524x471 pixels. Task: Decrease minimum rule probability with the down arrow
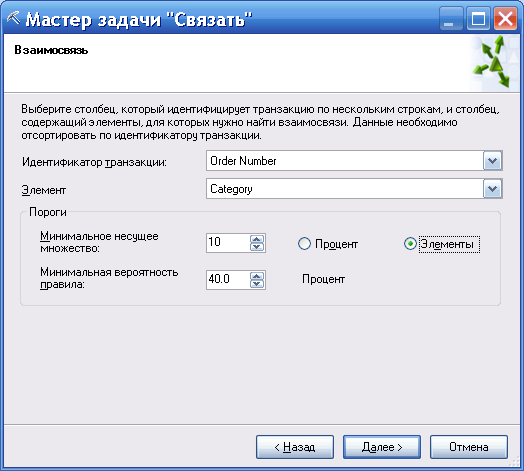click(x=257, y=284)
